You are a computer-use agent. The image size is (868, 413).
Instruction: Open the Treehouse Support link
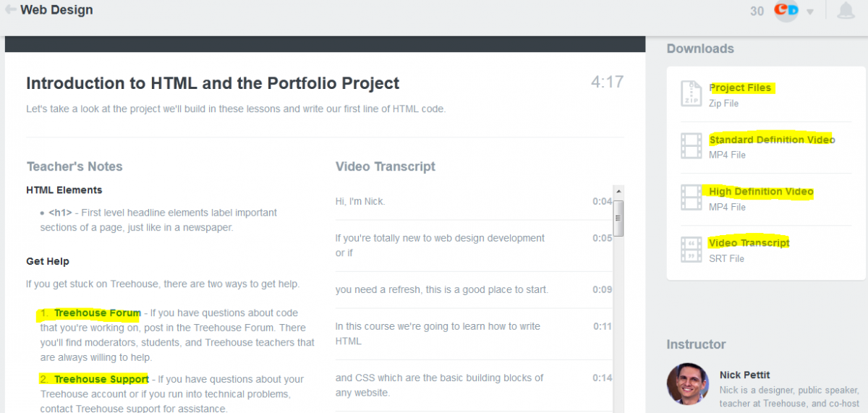pyautogui.click(x=101, y=379)
